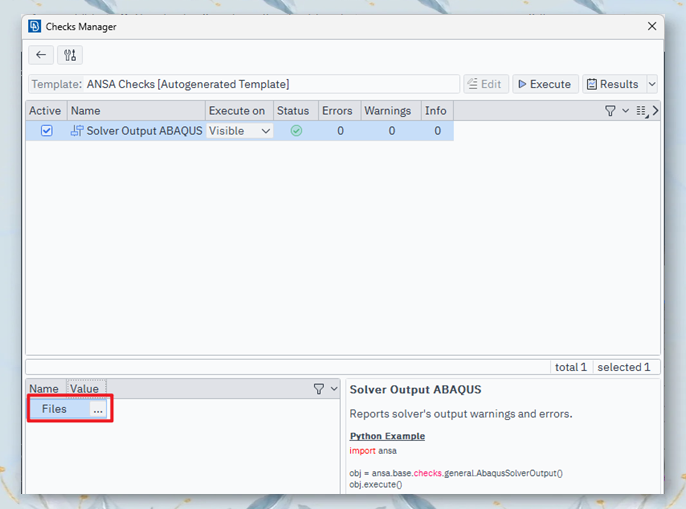The height and width of the screenshot is (509, 686).
Task: Click the Checks Manager title bar app icon
Action: pos(35,26)
